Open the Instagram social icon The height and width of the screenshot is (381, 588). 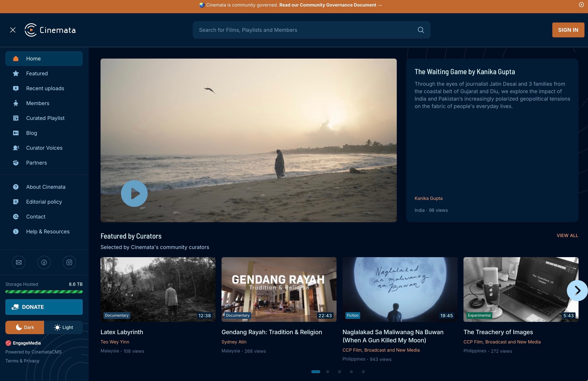pyautogui.click(x=69, y=262)
